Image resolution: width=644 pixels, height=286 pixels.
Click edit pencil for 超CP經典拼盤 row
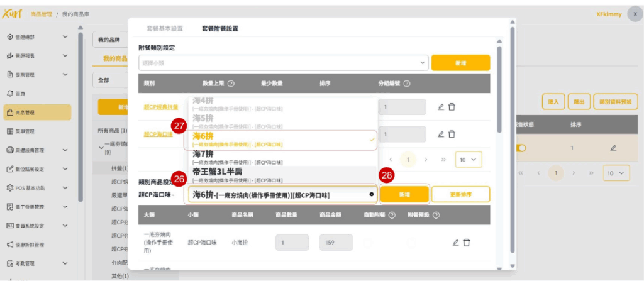tap(441, 107)
